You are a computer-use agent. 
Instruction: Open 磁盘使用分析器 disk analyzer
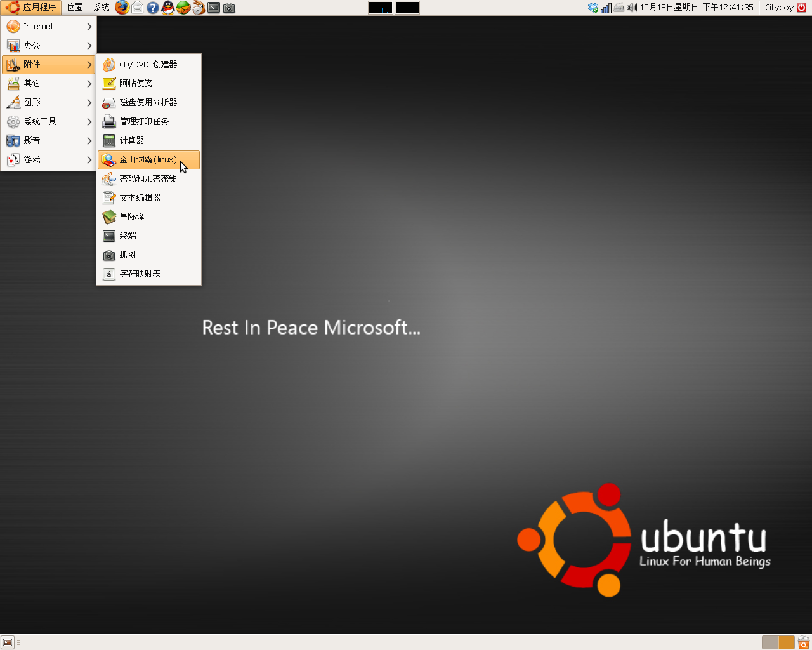[149, 102]
